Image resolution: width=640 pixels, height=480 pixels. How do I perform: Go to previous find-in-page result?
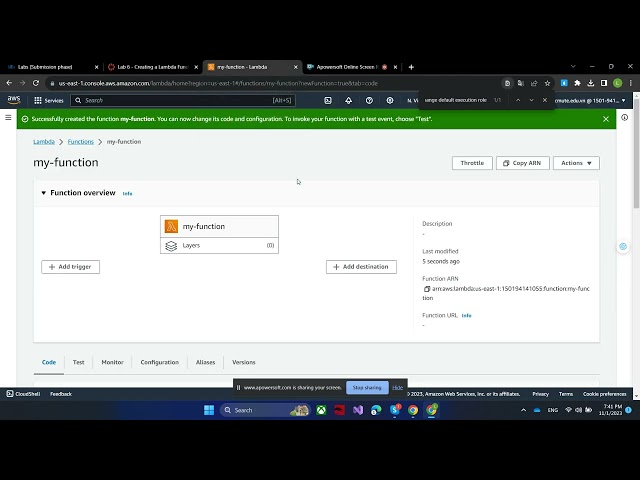518,100
